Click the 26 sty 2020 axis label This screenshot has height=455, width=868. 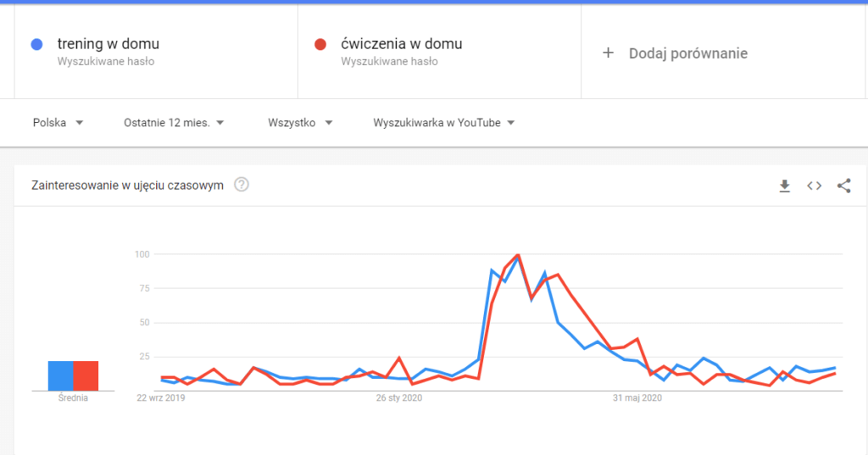click(398, 397)
